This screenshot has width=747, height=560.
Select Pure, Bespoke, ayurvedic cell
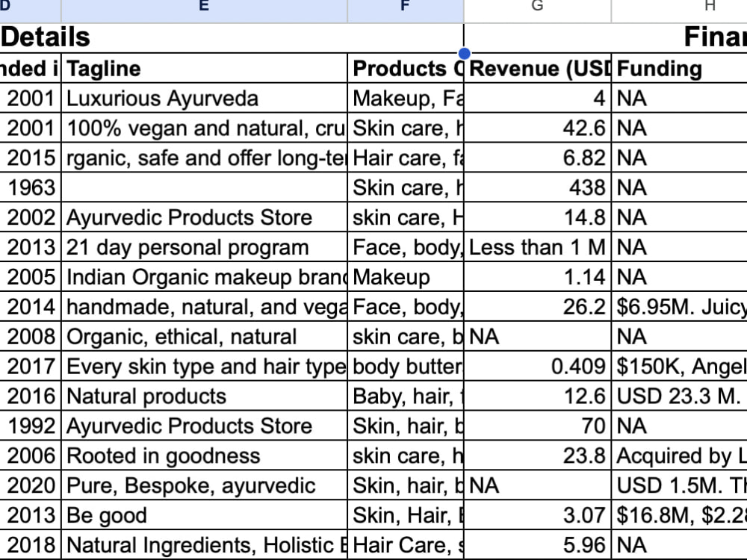pyautogui.click(x=205, y=485)
